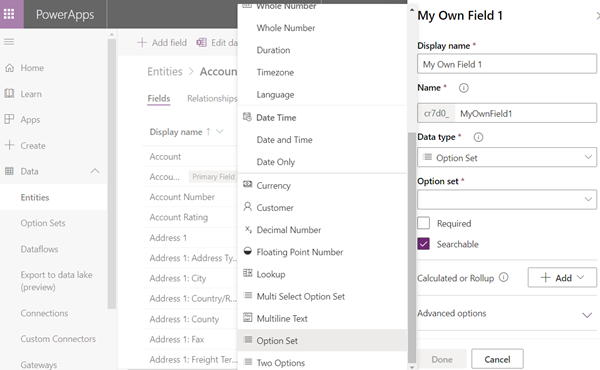Open Custom Connectors in the sidebar
The width and height of the screenshot is (600, 370).
58,339
